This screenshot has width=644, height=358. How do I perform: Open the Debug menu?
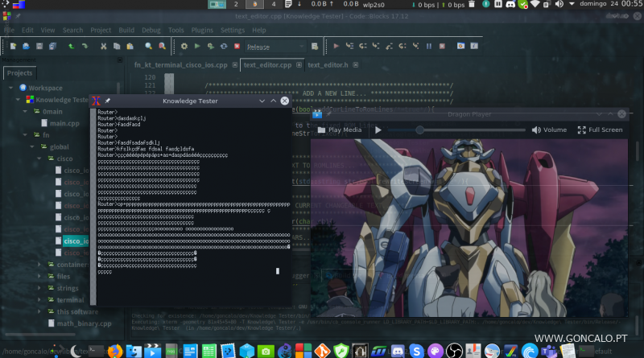[151, 30]
